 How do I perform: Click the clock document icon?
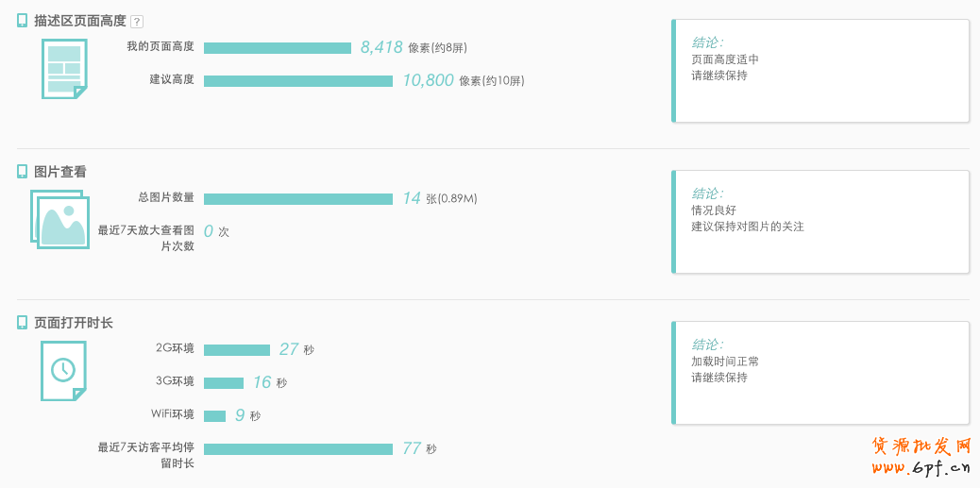point(63,370)
